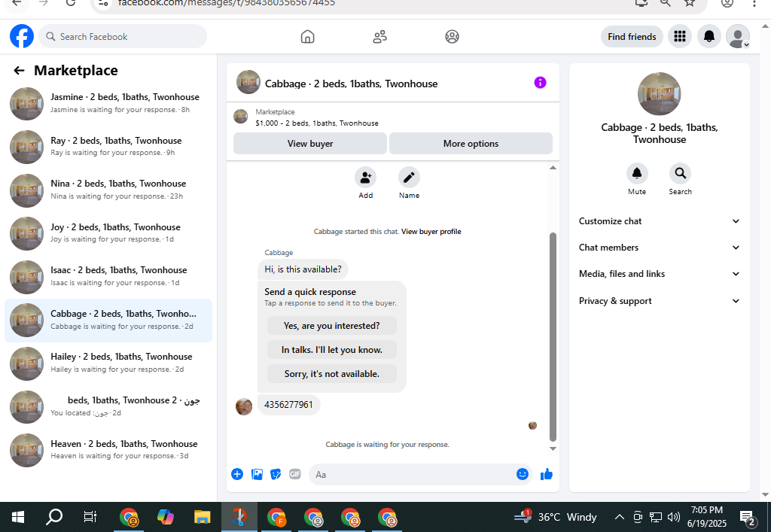The image size is (771, 532).
Task: Open more actions plus icon
Action: [237, 474]
